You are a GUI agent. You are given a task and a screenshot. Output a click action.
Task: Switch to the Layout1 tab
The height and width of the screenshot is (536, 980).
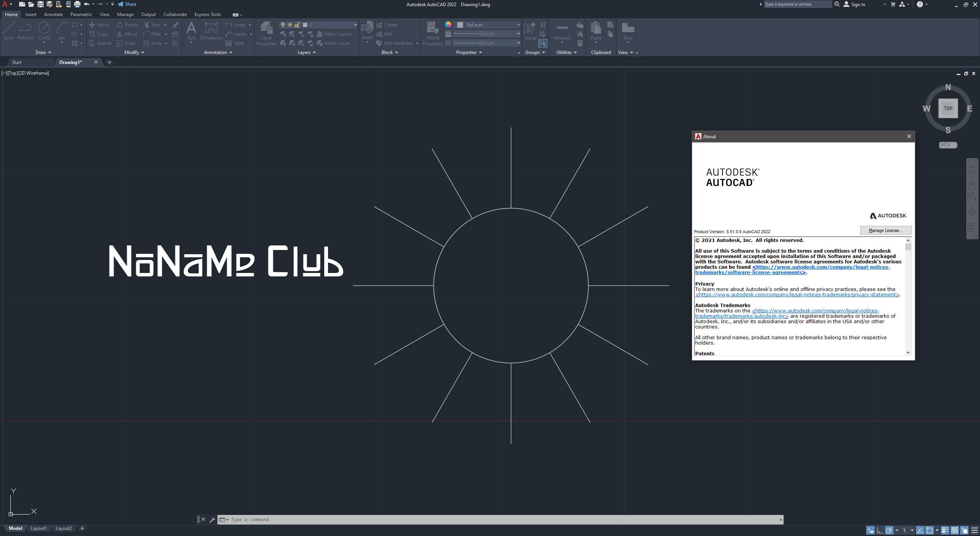(x=39, y=528)
